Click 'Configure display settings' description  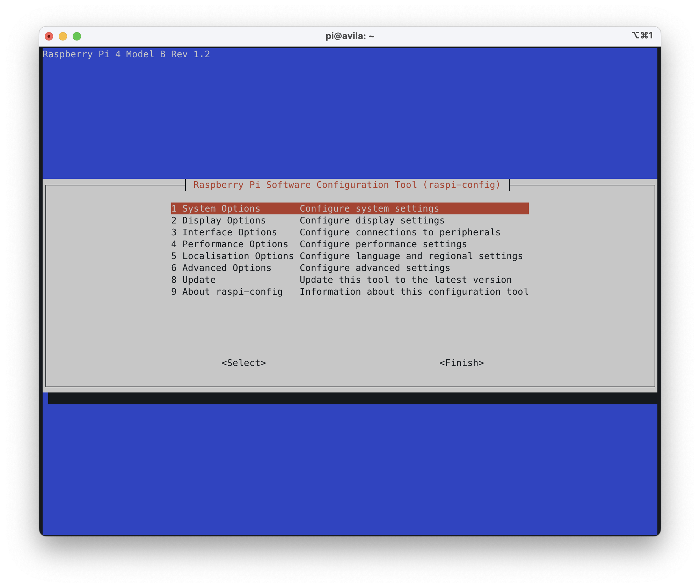click(x=372, y=220)
